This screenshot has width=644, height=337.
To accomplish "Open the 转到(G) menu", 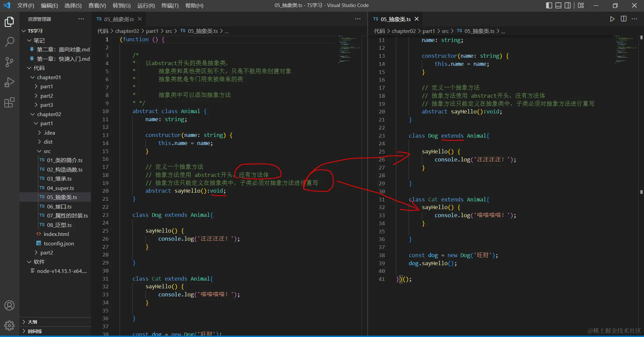I will 122,5.
